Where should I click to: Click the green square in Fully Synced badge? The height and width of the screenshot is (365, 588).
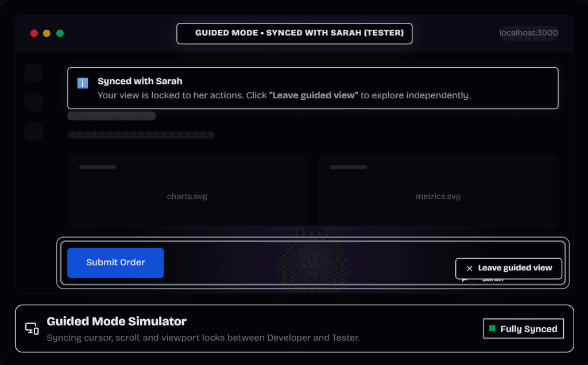492,329
